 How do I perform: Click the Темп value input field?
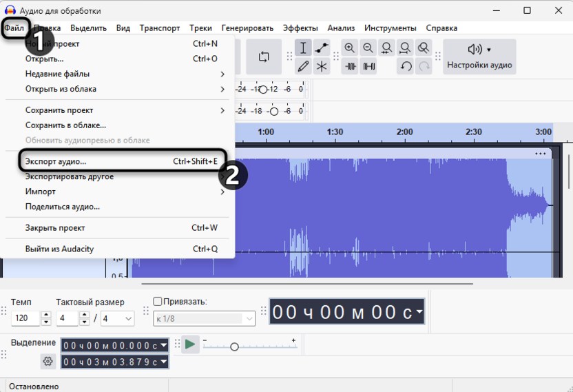point(26,319)
